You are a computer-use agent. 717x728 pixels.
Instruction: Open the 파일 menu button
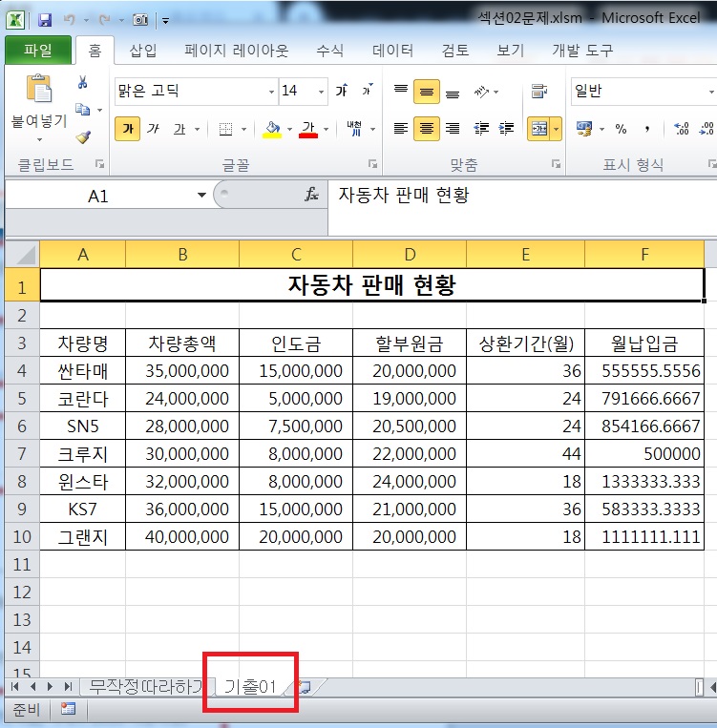click(38, 51)
